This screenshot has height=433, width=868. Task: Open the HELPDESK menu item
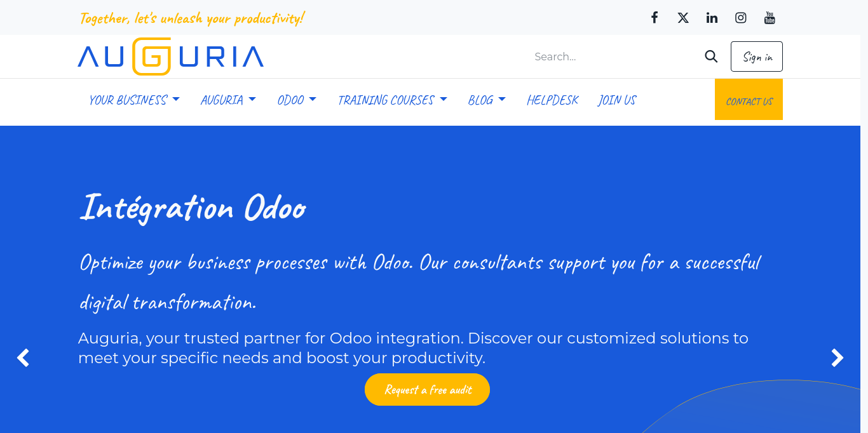pyautogui.click(x=552, y=100)
